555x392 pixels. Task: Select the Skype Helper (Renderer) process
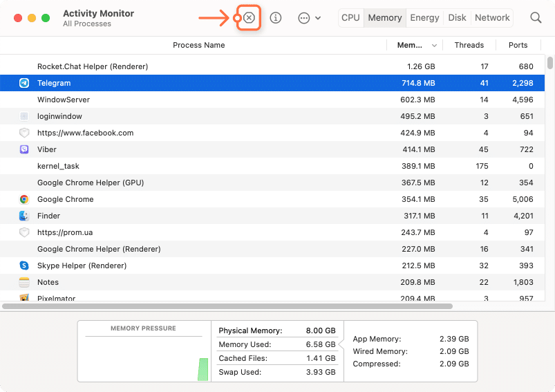[x=82, y=265]
